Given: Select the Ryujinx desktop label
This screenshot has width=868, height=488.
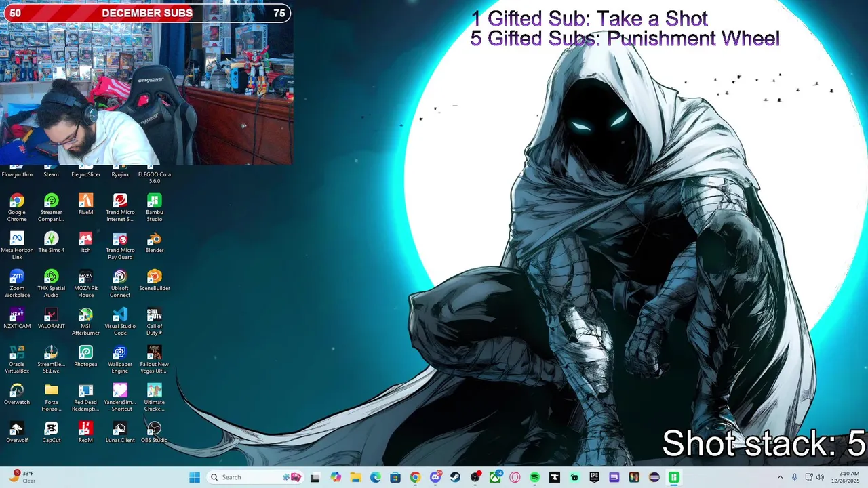Looking at the screenshot, I should click(x=120, y=174).
